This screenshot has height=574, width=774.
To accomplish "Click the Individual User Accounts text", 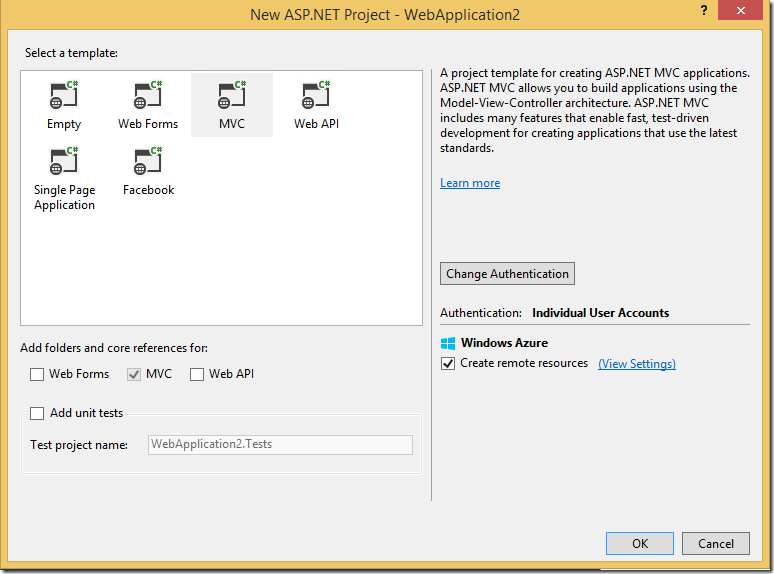I will click(600, 313).
